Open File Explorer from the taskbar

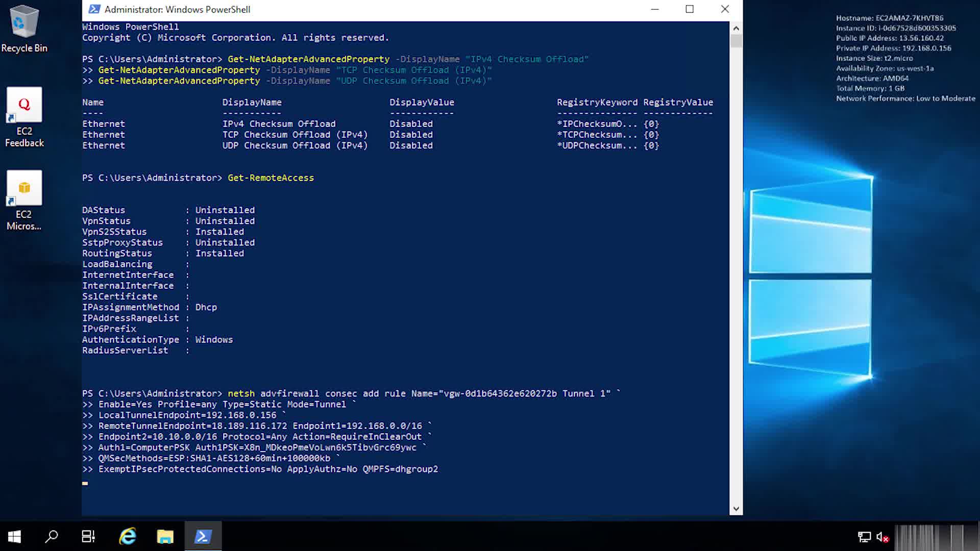click(x=165, y=536)
